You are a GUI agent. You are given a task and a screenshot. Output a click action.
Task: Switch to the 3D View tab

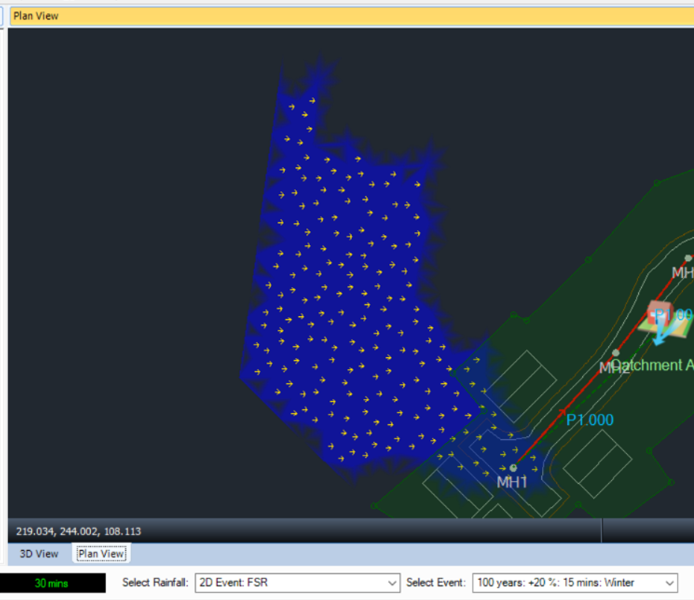[x=39, y=553]
